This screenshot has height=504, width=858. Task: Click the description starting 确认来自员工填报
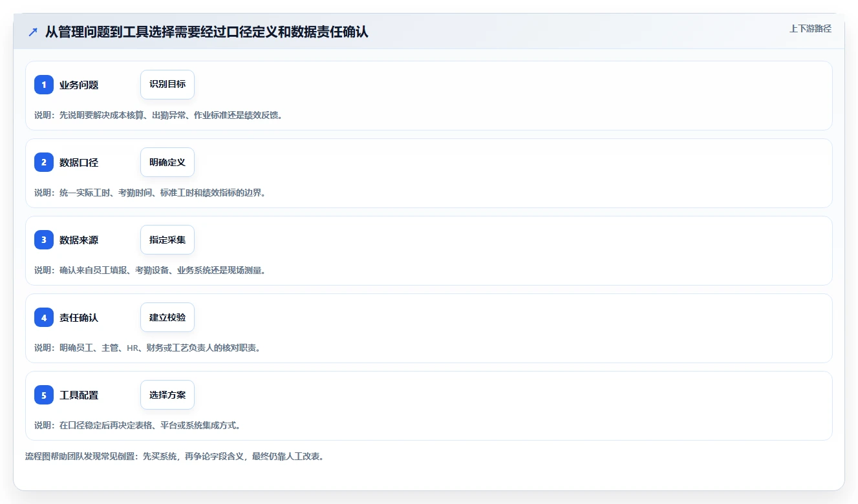150,270
